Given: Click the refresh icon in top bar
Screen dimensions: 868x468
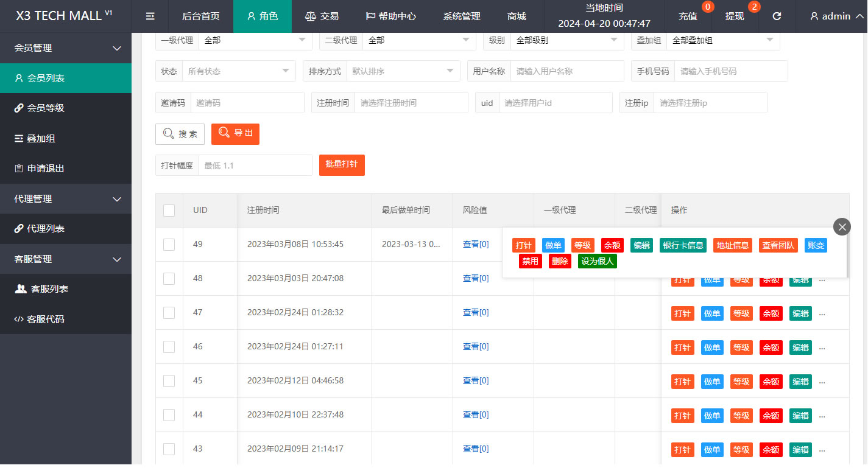Looking at the screenshot, I should (777, 16).
